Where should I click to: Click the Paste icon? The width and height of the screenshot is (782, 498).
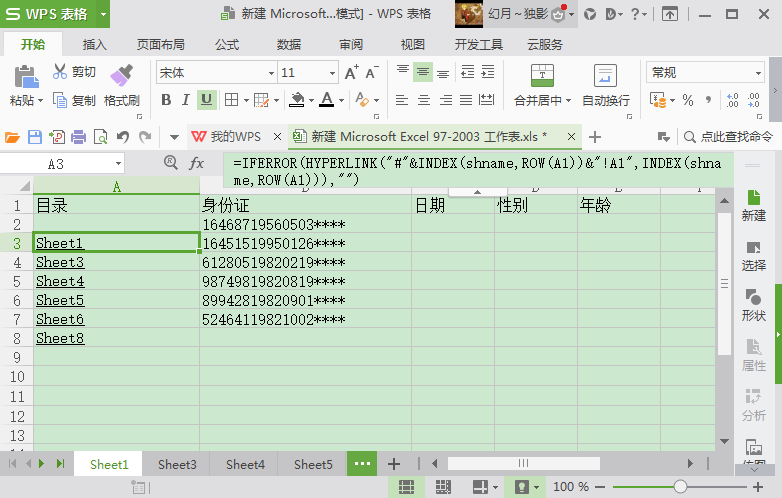click(x=26, y=76)
